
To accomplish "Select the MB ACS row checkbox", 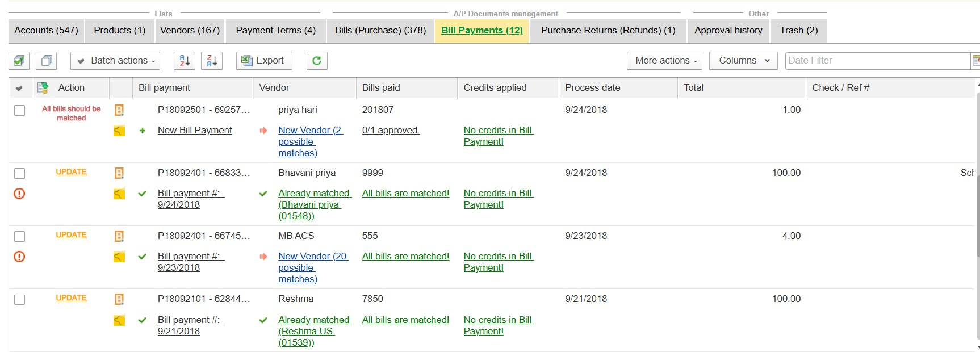I will pyautogui.click(x=20, y=237).
